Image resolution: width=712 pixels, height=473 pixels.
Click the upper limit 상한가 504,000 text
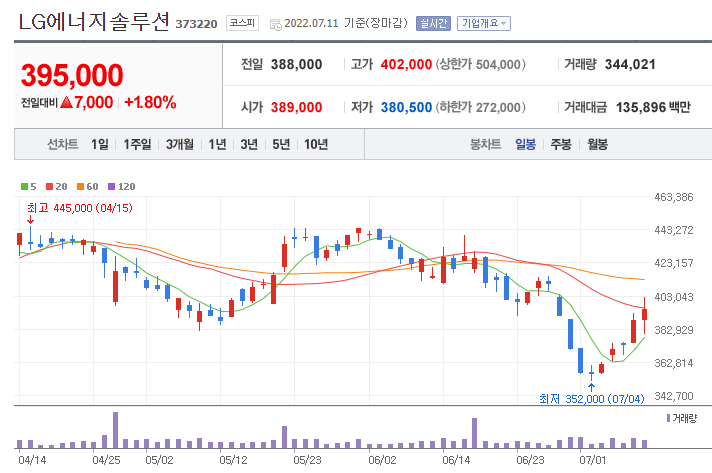click(480, 64)
